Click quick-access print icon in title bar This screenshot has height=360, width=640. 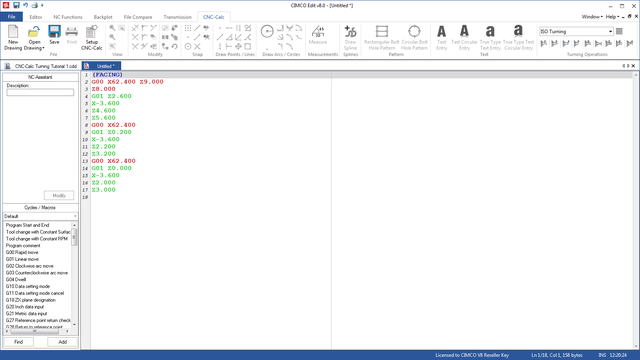click(x=35, y=5)
